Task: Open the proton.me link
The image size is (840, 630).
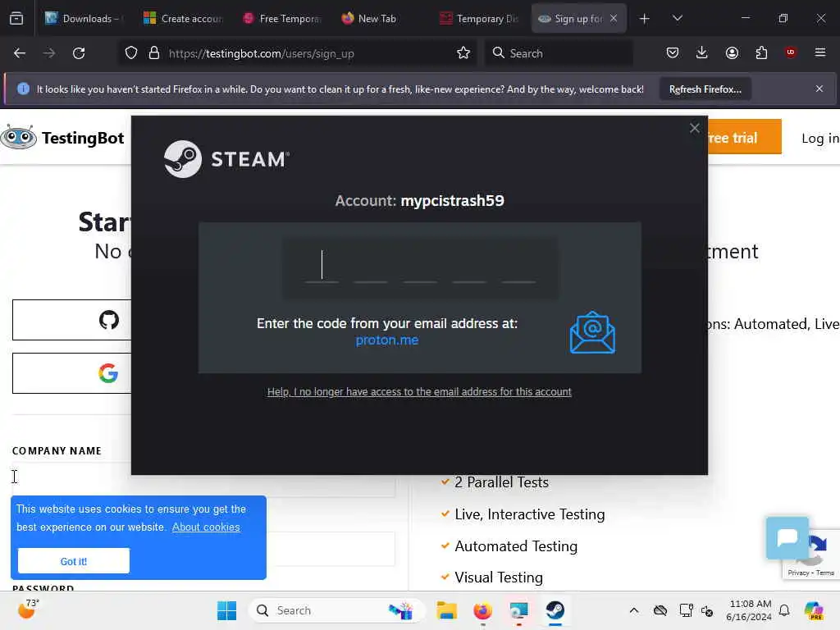Action: (x=387, y=340)
